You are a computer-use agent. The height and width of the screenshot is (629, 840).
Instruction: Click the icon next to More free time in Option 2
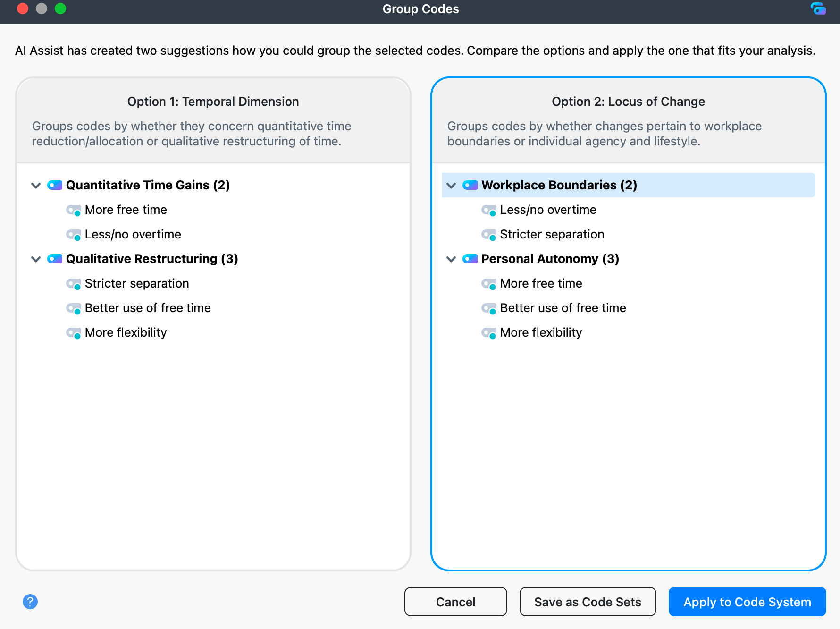(489, 284)
